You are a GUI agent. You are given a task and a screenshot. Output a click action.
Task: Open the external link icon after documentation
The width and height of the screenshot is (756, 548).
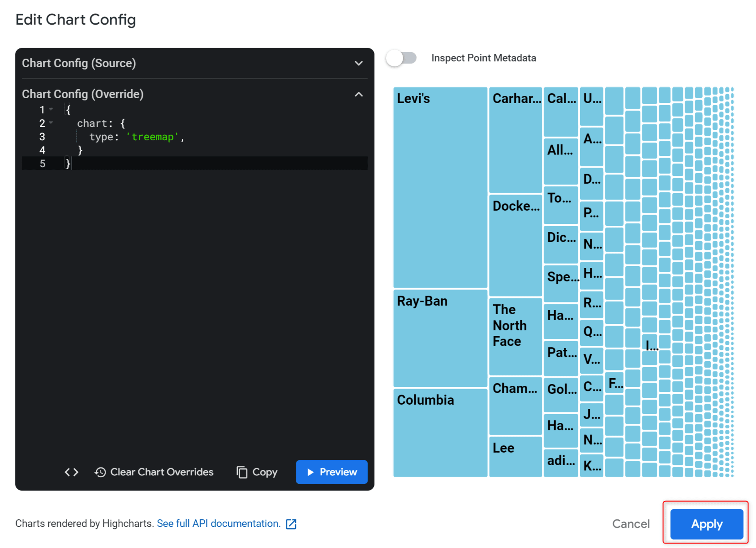click(x=291, y=524)
